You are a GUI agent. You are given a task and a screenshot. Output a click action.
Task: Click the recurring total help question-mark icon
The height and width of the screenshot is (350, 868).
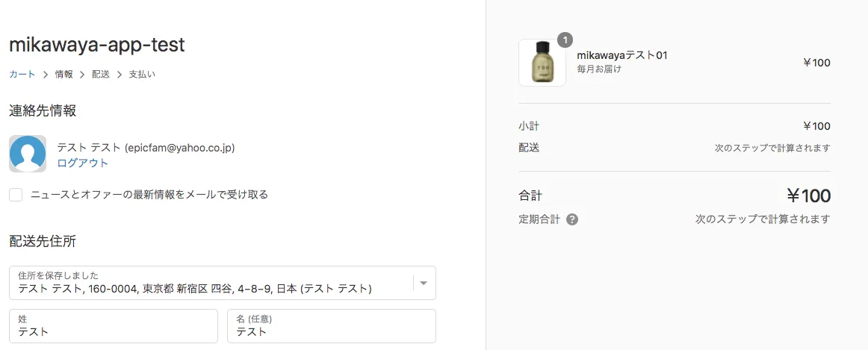coord(572,219)
